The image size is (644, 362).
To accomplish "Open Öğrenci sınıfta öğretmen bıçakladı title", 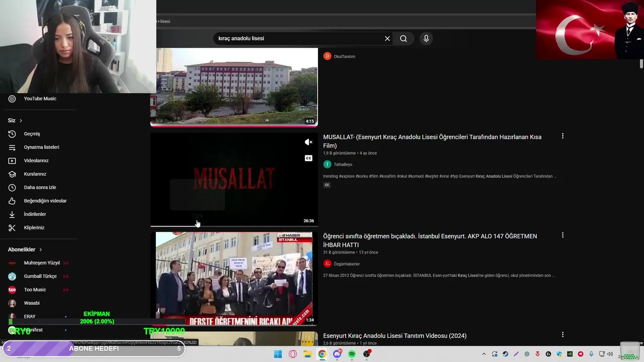I will pos(430,240).
